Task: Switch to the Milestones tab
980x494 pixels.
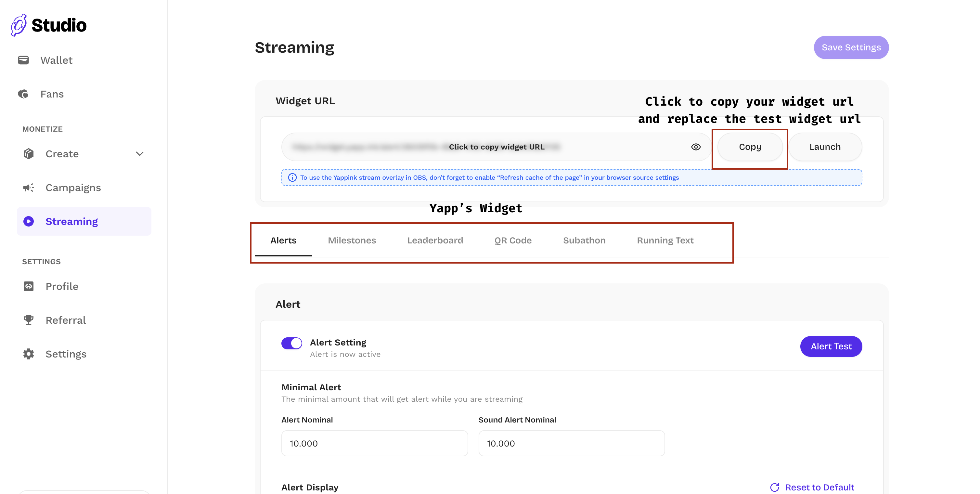Action: pyautogui.click(x=352, y=240)
